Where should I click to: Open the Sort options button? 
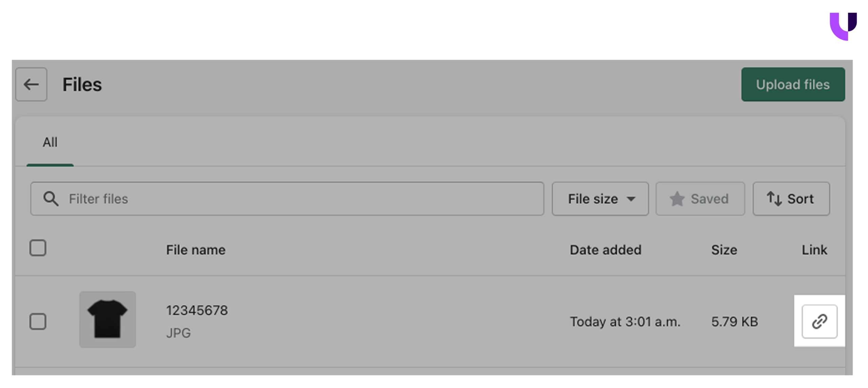click(791, 199)
